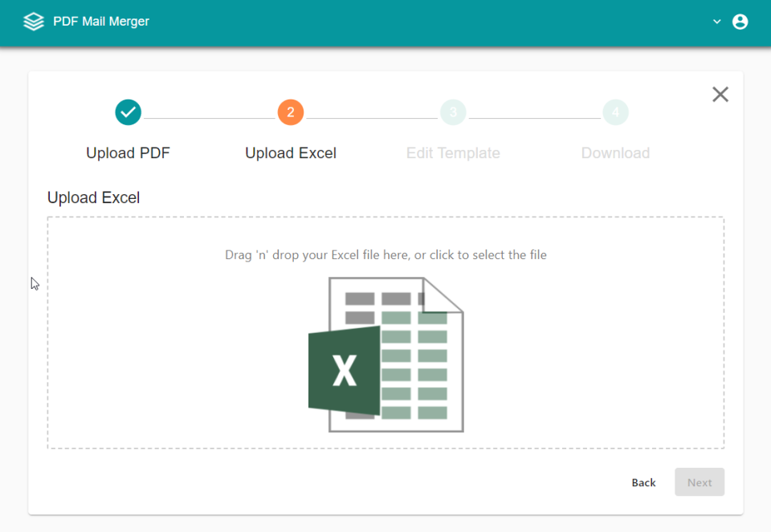Click the step 4 circle above Download

coord(615,112)
